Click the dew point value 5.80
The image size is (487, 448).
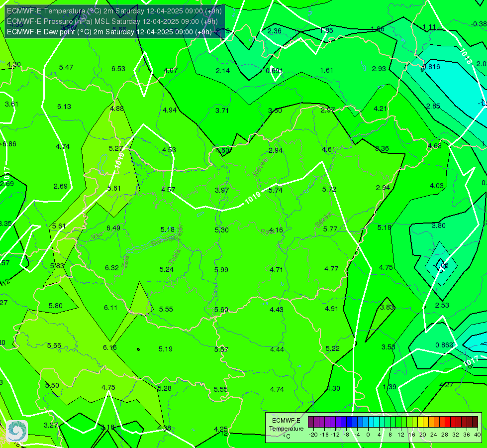coord(56,306)
